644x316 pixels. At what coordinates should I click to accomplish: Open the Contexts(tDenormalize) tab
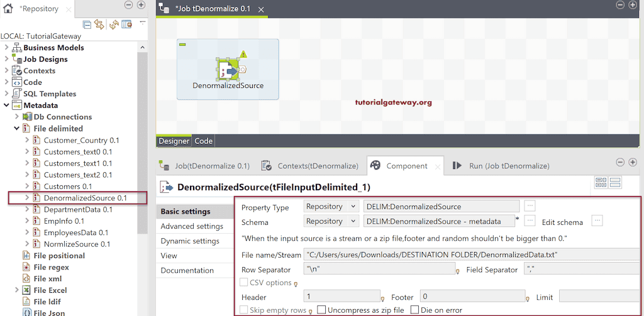tap(310, 166)
